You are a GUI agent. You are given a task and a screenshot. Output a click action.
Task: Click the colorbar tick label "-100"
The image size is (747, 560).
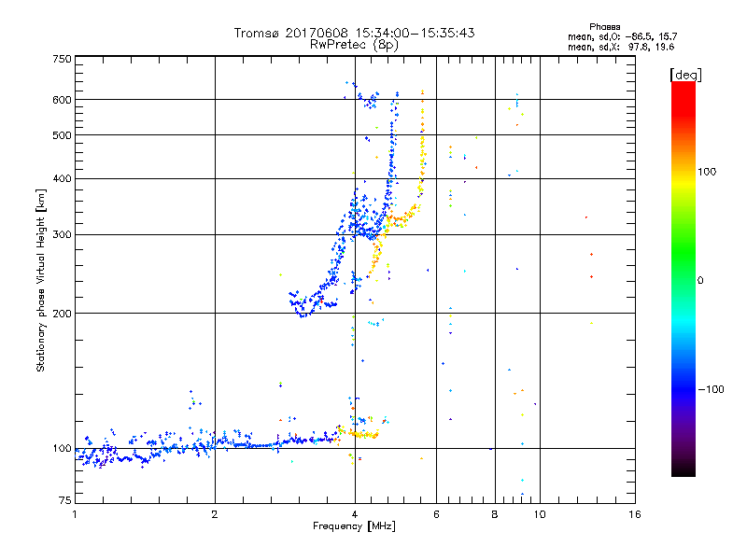[x=711, y=389]
